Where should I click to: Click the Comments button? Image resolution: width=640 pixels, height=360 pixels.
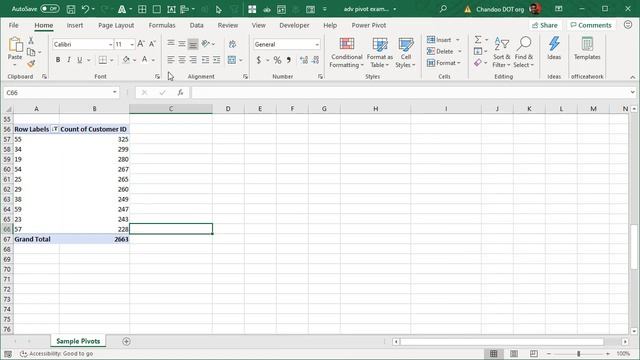point(591,25)
